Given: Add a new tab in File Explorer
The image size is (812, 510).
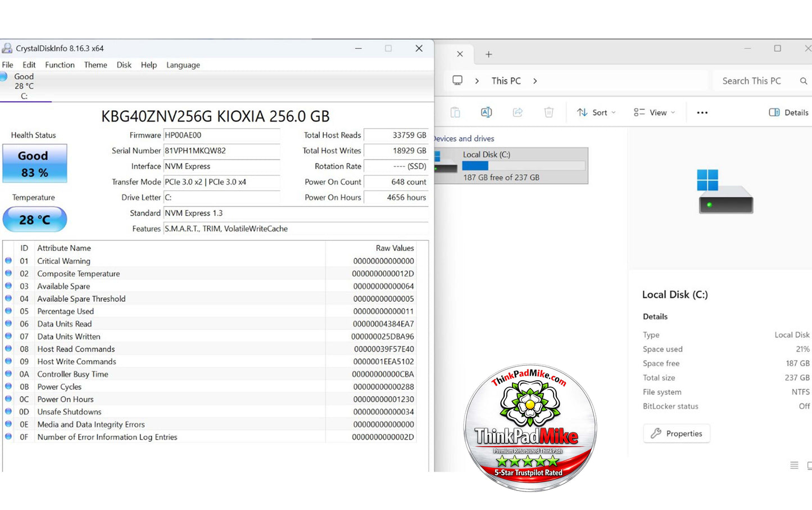Looking at the screenshot, I should [x=489, y=54].
